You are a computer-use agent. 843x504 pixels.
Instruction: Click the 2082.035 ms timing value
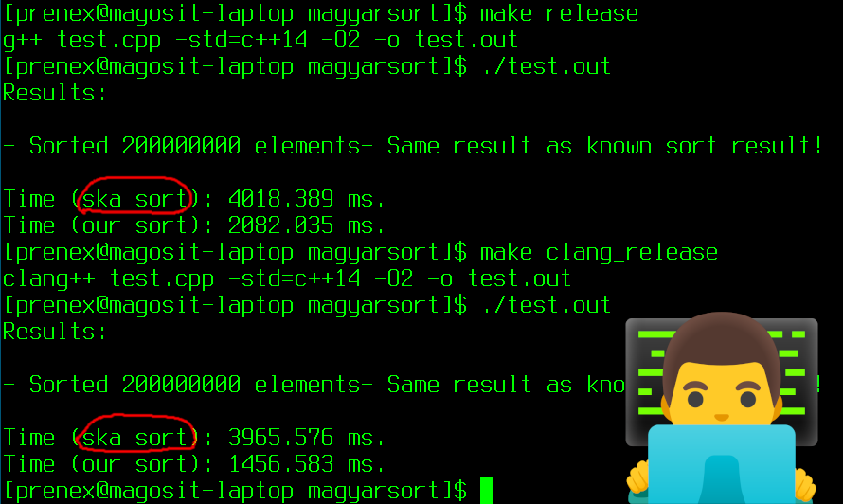pos(307,225)
